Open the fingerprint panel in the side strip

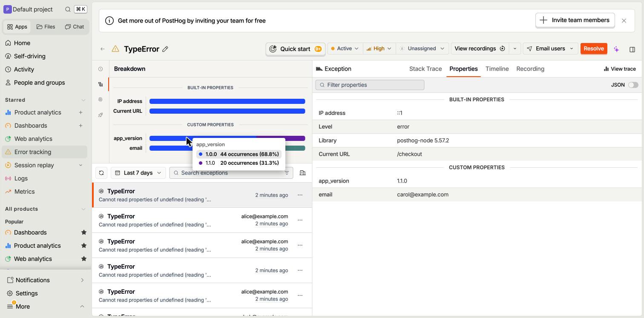[101, 100]
